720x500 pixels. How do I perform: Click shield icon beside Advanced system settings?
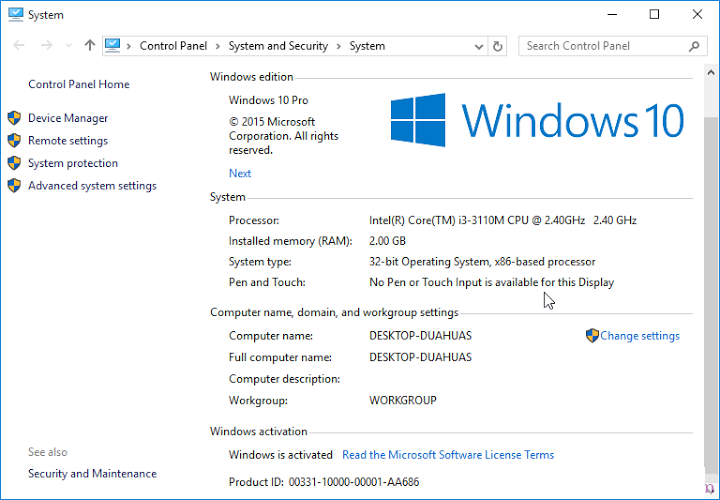click(x=14, y=185)
